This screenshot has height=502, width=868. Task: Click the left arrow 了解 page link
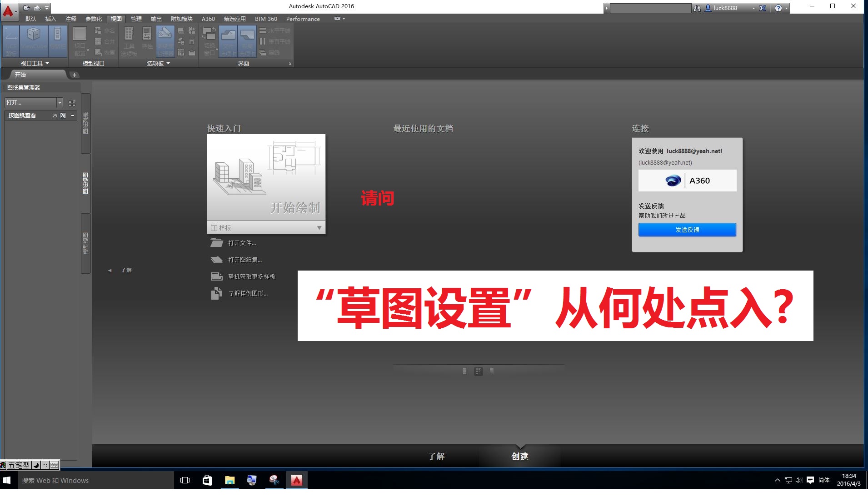pos(120,270)
